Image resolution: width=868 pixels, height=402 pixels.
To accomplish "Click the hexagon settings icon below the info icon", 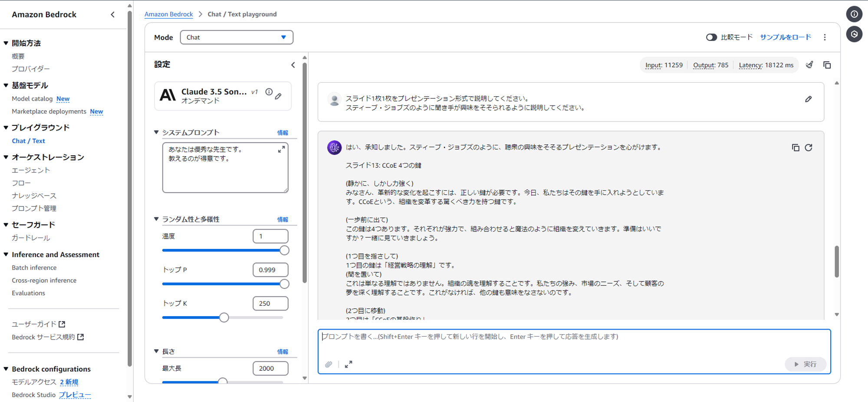I will click(854, 34).
